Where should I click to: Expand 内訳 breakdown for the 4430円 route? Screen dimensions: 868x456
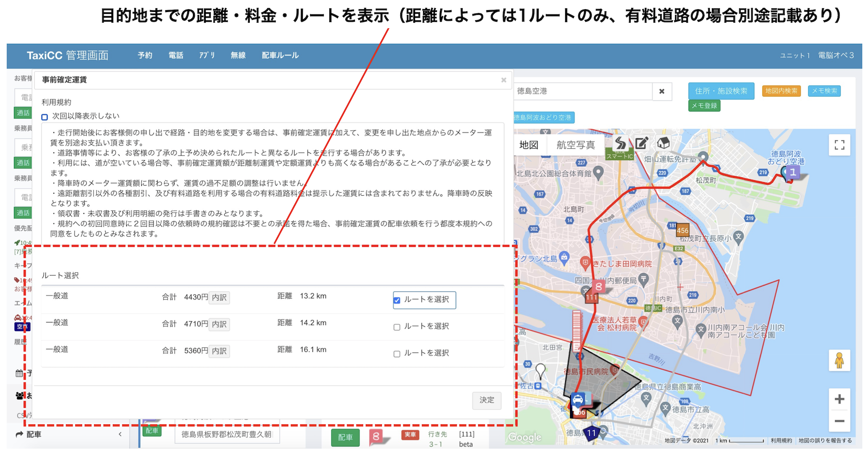219,297
